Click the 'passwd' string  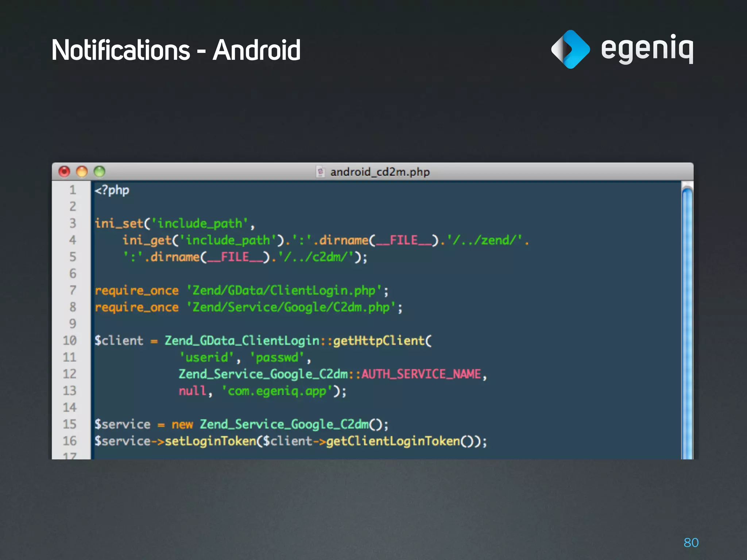click(277, 358)
